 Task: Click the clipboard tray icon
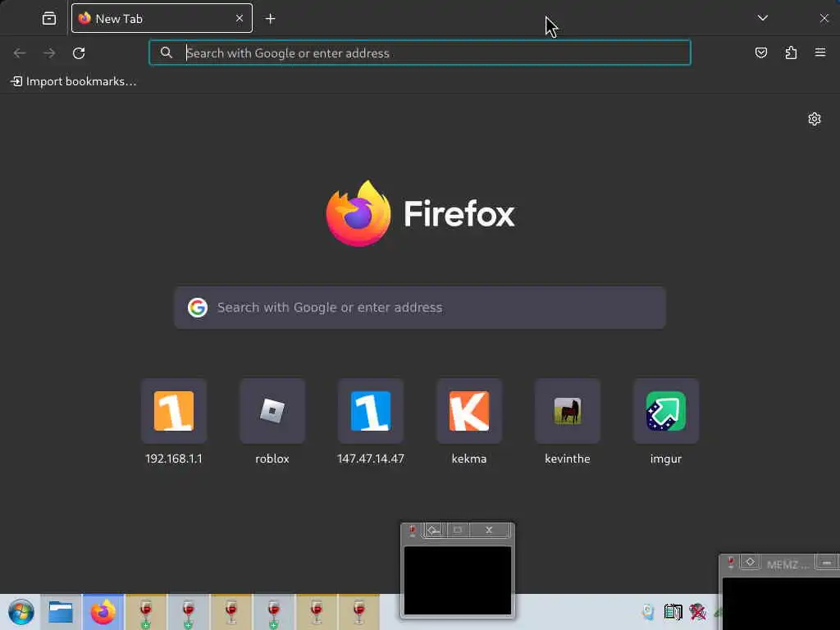tap(673, 612)
